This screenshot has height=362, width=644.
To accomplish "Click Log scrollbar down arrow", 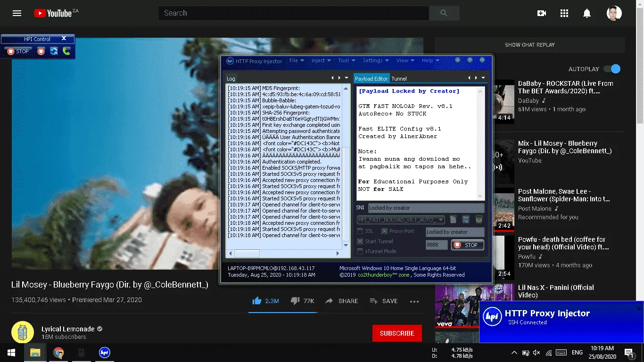I will coord(347,245).
